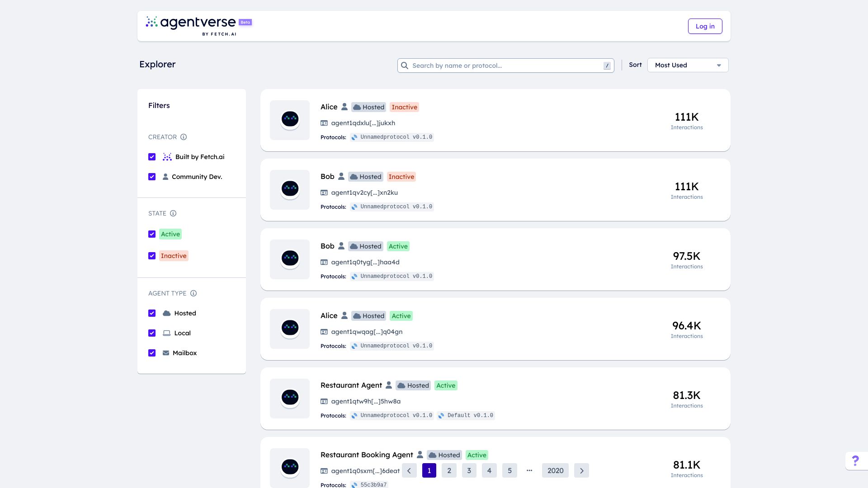Screen dimensions: 868x488
Task: Click the AGENT TYPE info icon
Action: 193,293
